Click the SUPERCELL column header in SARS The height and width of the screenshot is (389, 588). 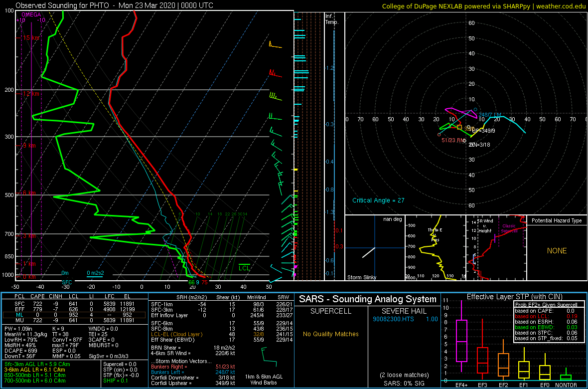tap(330, 312)
